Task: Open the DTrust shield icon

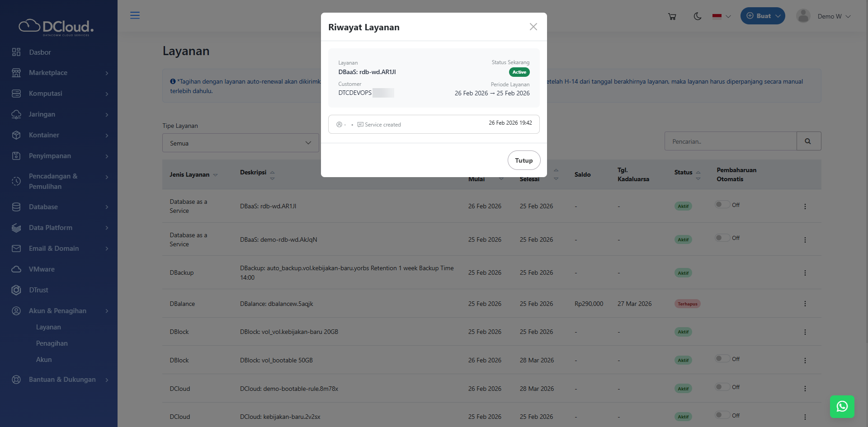Action: click(x=16, y=290)
